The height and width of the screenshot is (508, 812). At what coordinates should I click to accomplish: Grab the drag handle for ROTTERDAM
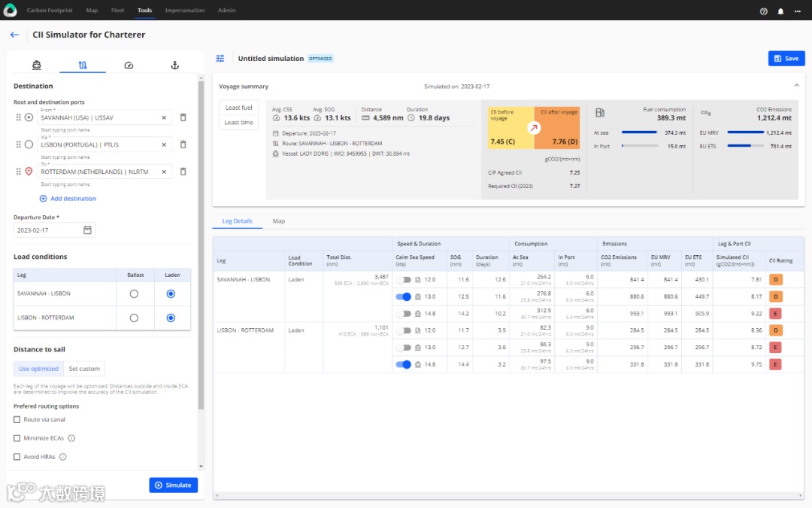point(18,172)
